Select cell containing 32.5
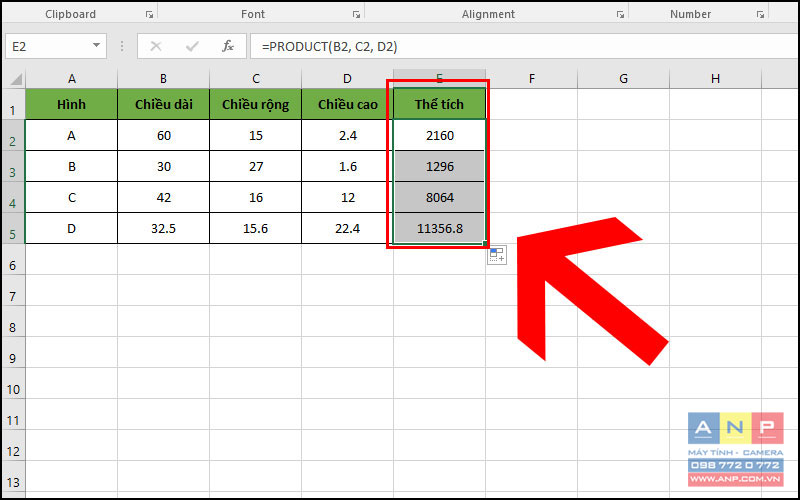 click(163, 229)
